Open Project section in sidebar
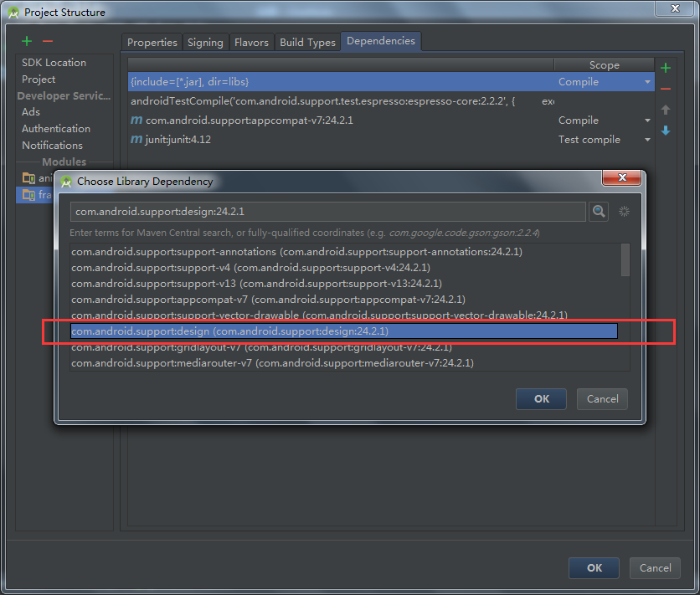 pos(39,80)
